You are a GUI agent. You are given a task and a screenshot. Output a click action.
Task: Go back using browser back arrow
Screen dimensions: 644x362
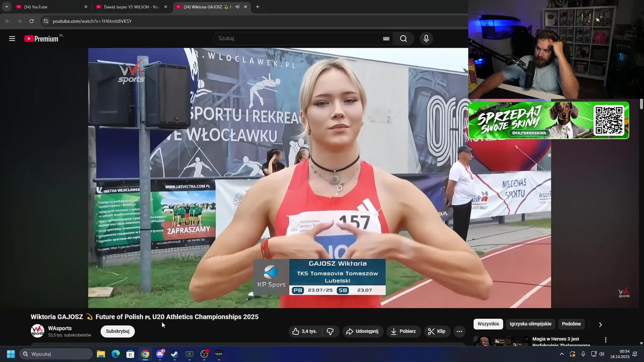[7, 21]
